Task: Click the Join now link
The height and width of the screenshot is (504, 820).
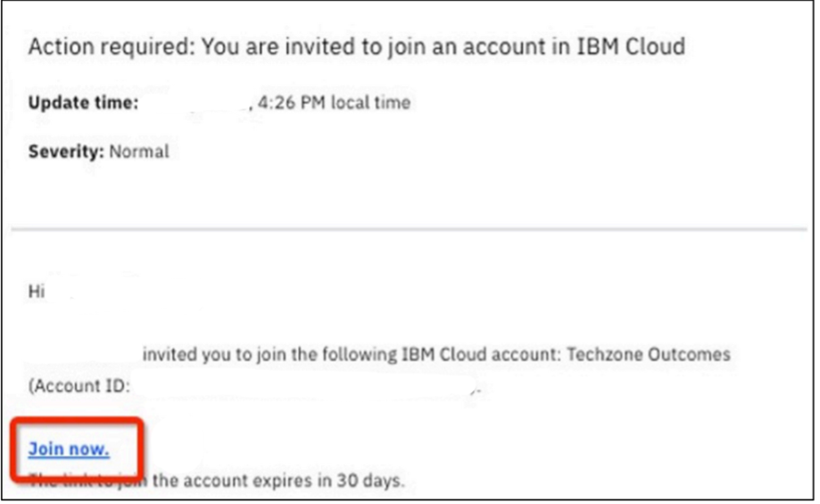Action: (x=69, y=450)
